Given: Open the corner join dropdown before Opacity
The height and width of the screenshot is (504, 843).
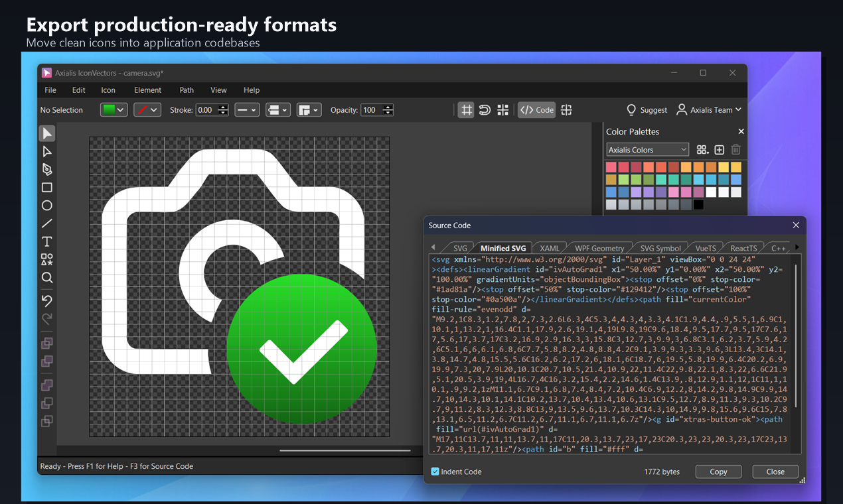Looking at the screenshot, I should (309, 110).
